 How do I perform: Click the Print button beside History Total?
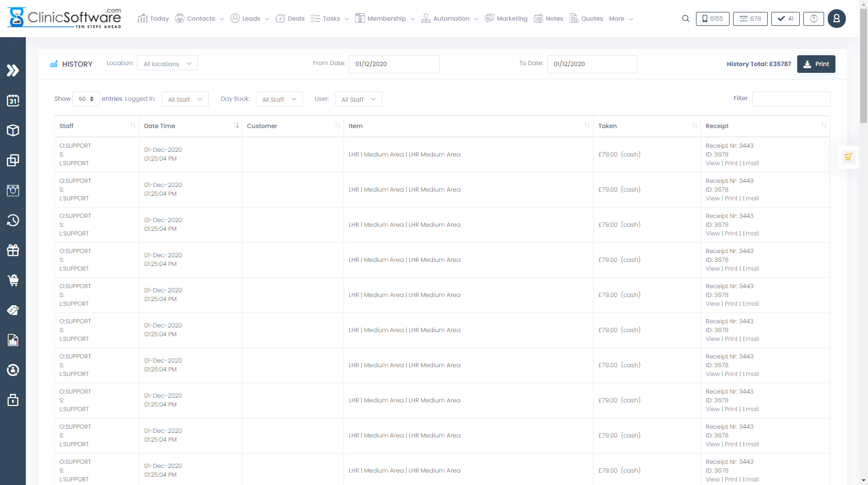pos(816,64)
